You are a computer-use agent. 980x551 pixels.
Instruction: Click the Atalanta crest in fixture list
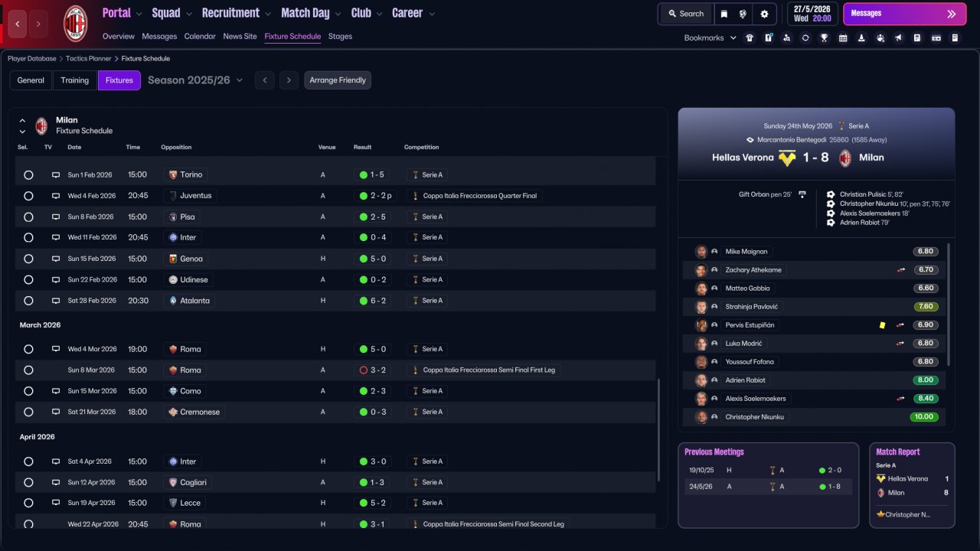173,301
